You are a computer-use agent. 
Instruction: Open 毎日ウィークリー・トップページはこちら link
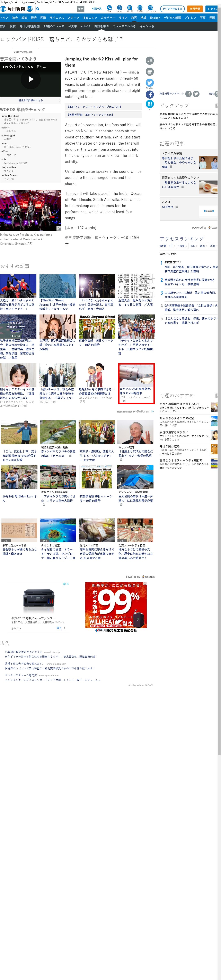(103, 107)
